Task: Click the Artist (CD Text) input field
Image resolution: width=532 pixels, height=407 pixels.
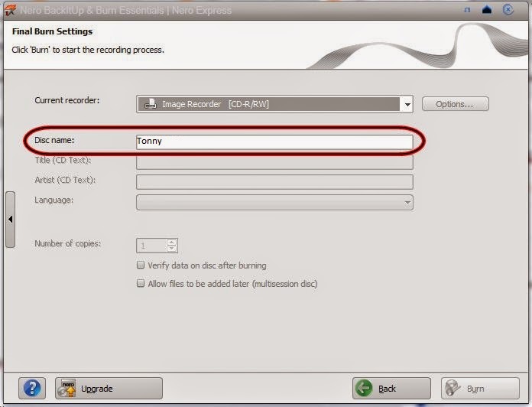Action: [x=274, y=182]
